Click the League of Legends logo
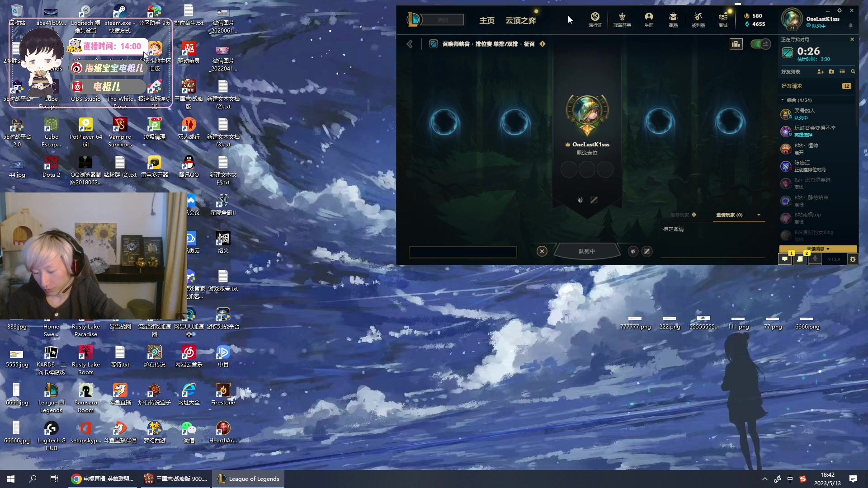 (414, 19)
